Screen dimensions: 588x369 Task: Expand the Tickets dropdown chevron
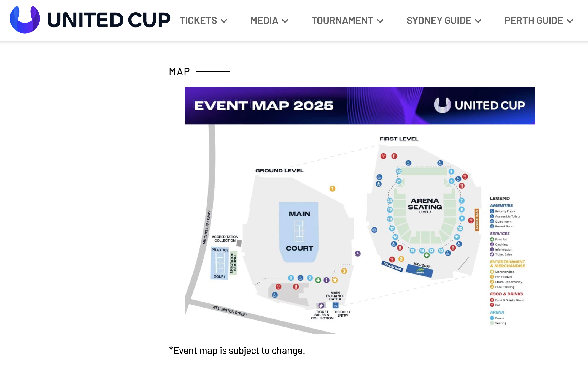224,21
